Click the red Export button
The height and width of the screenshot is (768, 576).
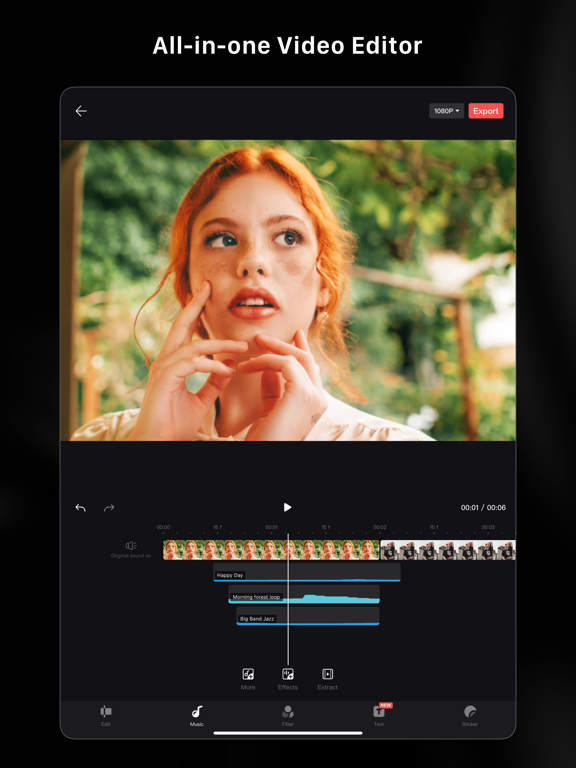point(485,111)
